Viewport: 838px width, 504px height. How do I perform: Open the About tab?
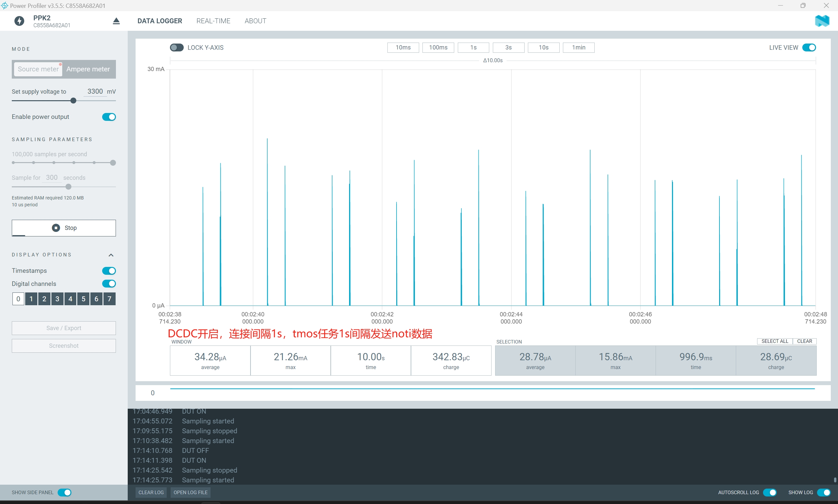(255, 21)
